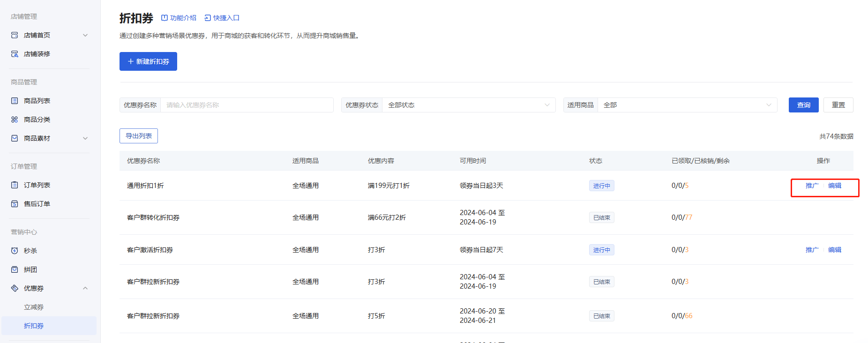The width and height of the screenshot is (868, 343).
Task: Click the 售后订单 after-sales icon
Action: pyautogui.click(x=15, y=204)
